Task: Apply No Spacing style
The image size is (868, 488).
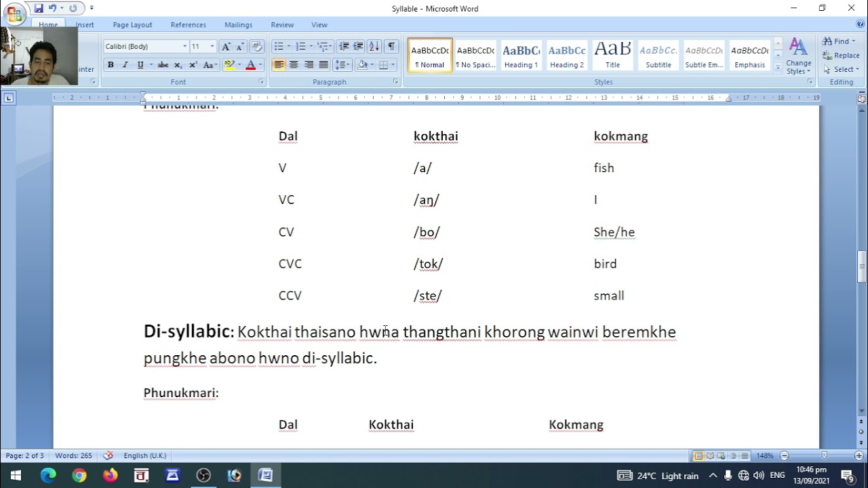Action: (x=475, y=56)
